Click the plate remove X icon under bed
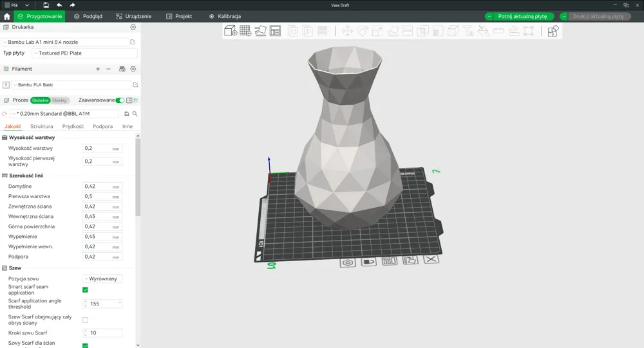Screen dimensions: 644x348 pos(431,259)
